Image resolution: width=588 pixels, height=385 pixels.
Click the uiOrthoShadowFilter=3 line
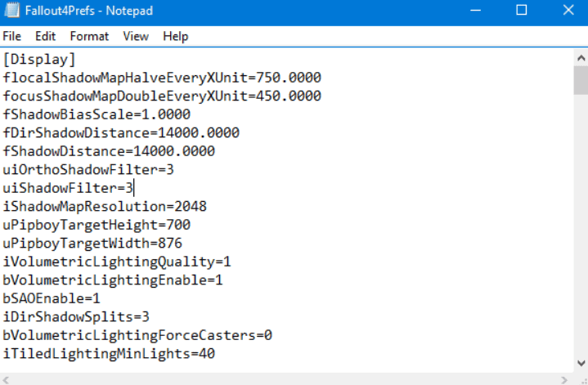[x=88, y=169]
